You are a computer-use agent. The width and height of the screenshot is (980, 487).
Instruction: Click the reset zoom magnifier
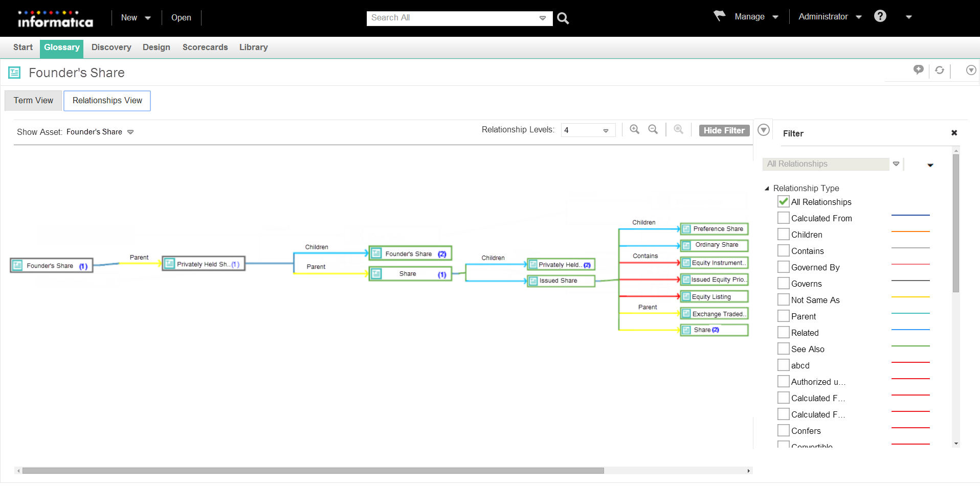click(x=679, y=129)
